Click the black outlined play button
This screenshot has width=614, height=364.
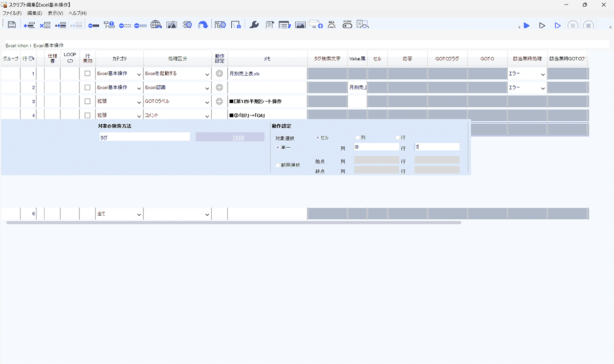(x=542, y=25)
